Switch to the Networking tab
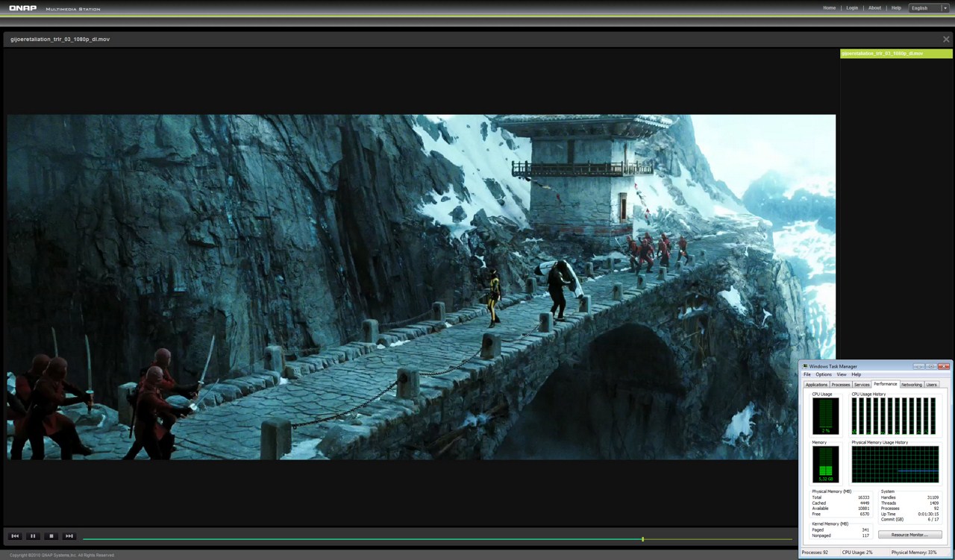Image resolution: width=955 pixels, height=560 pixels. coord(912,385)
